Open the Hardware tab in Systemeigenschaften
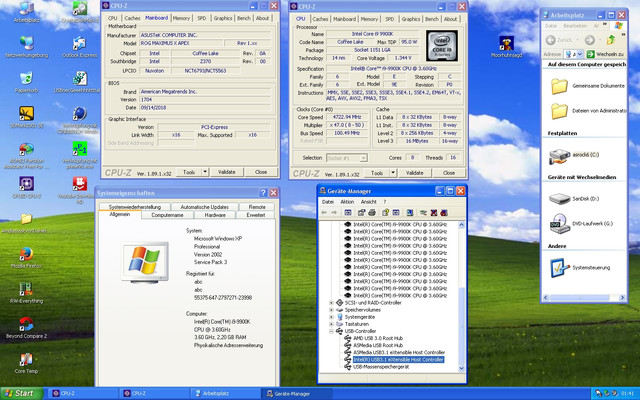Screen dimensions: 640x400 coord(215,215)
